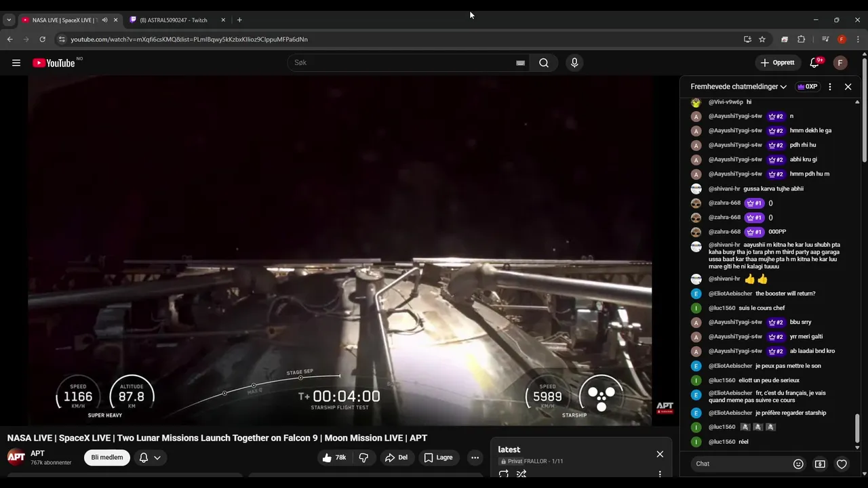
Task: Click @luc1560 message 'réel'
Action: 743,442
